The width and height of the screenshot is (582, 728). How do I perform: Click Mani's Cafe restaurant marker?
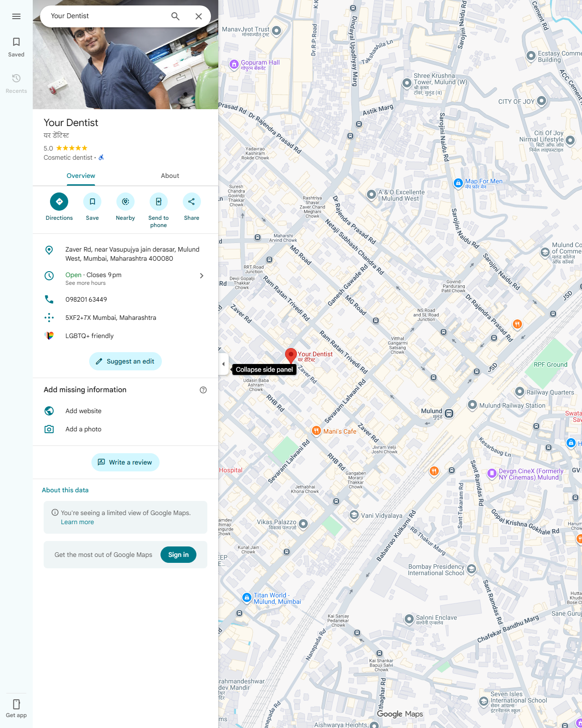tap(316, 430)
